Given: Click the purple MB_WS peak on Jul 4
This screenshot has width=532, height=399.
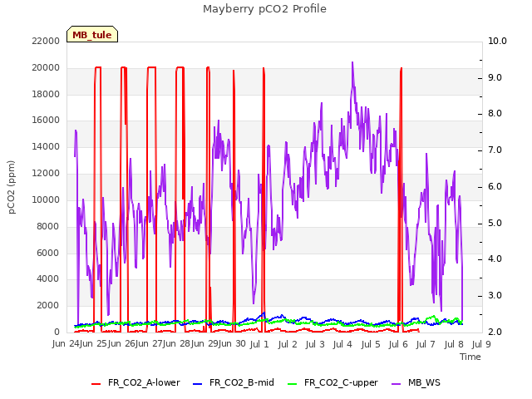Looking at the screenshot, I should point(352,63).
